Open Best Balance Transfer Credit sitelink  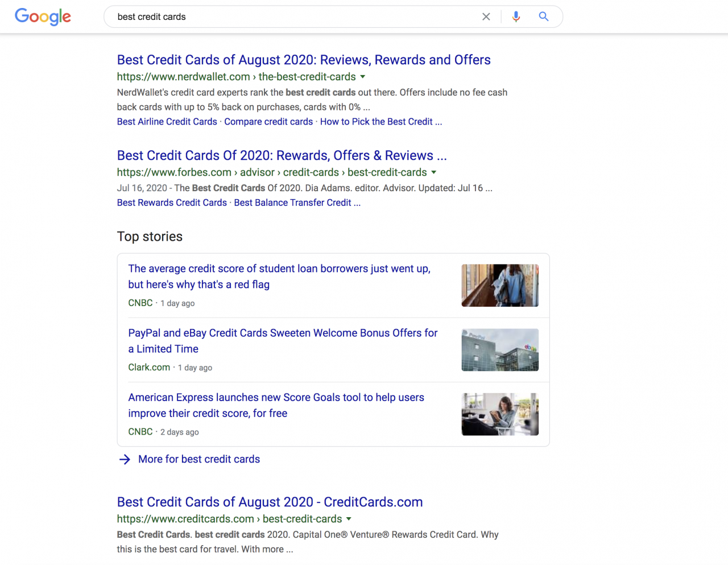pos(297,203)
